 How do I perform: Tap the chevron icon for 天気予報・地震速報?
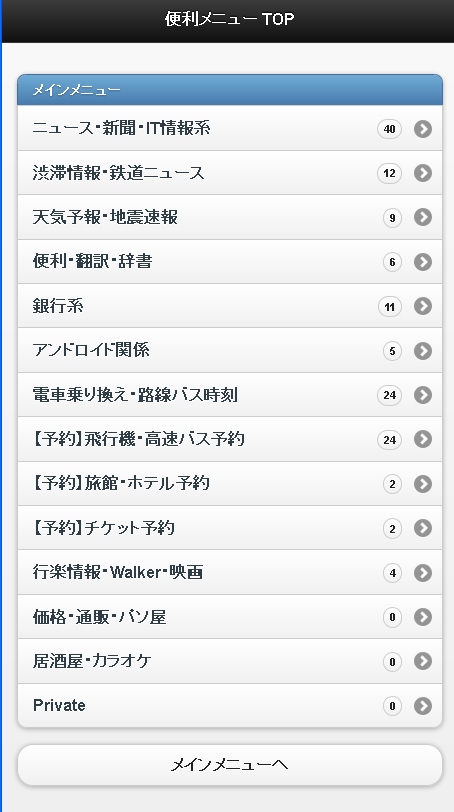(423, 217)
